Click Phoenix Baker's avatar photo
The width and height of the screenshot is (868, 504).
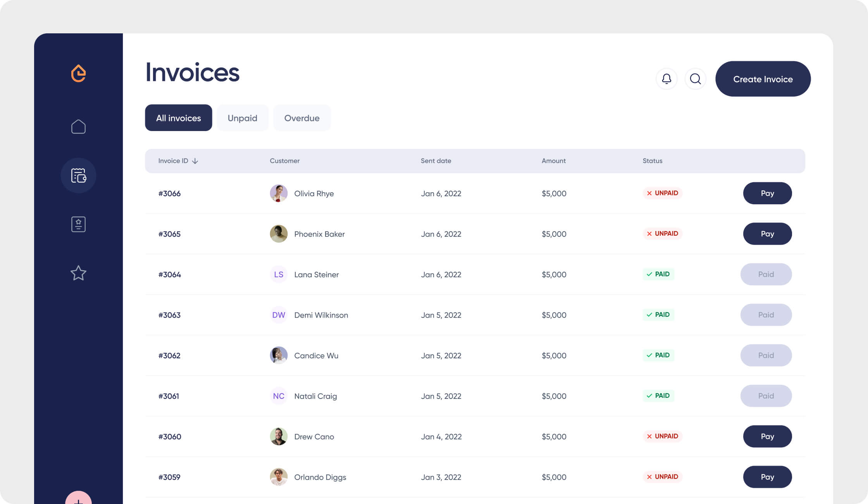pos(279,234)
